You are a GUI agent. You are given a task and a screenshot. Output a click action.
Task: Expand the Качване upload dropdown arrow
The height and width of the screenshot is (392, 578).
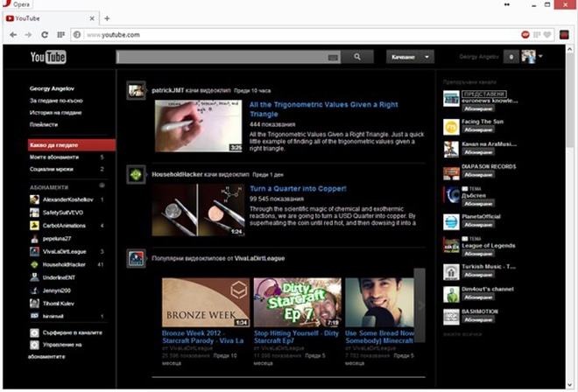pos(426,57)
